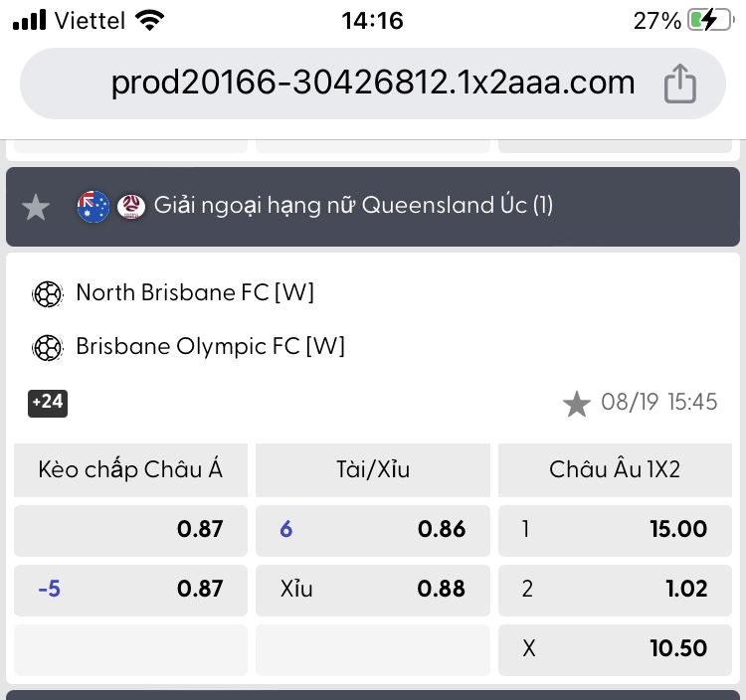Choose Over 6 goals at 0.86
This screenshot has height=700, width=746.
[373, 530]
